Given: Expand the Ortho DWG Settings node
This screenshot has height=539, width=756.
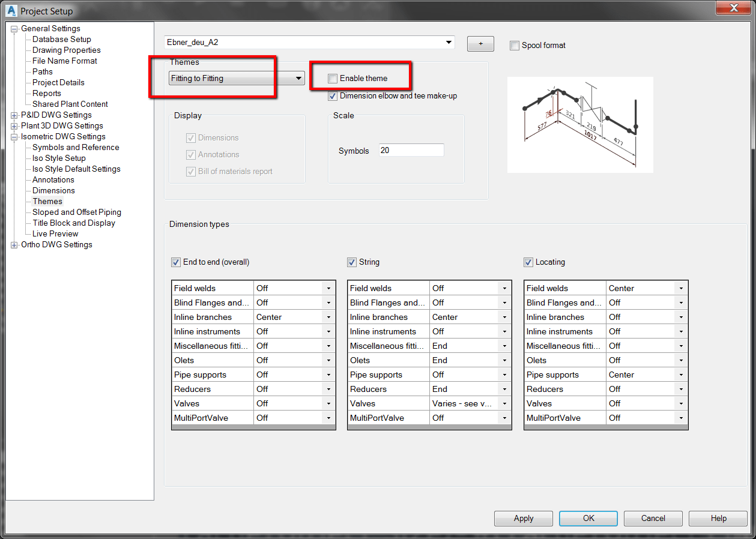Looking at the screenshot, I should tap(14, 245).
